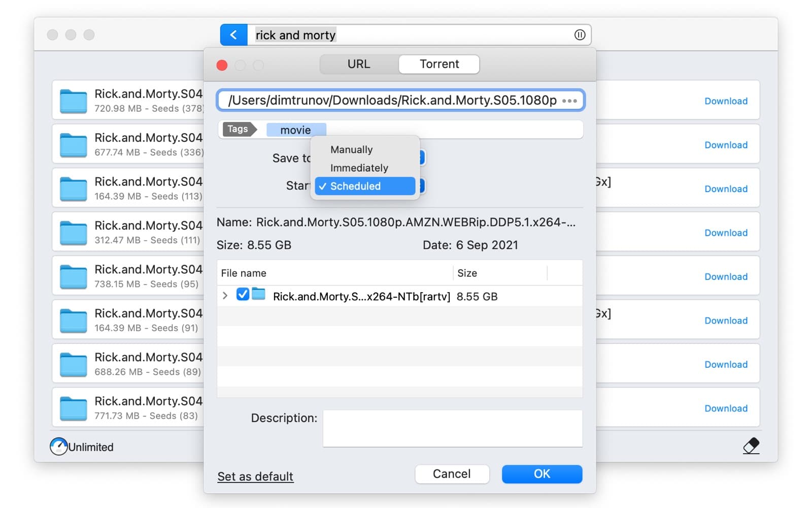Click the Cancel button
The width and height of the screenshot is (812, 508).
pyautogui.click(x=452, y=474)
